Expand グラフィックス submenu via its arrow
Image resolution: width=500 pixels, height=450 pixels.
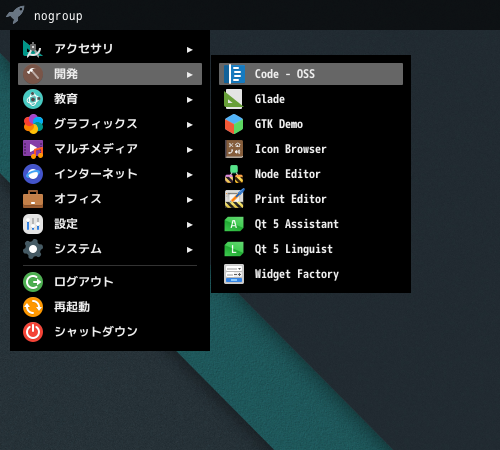click(x=190, y=125)
